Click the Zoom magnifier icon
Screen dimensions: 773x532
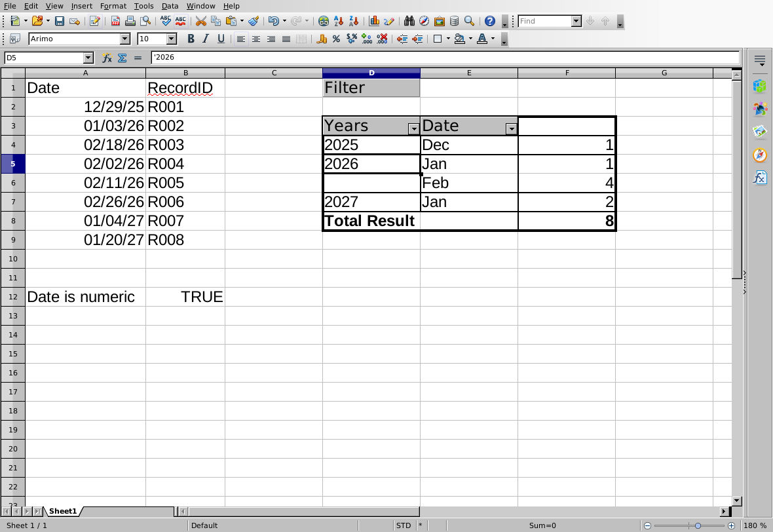[x=469, y=21]
